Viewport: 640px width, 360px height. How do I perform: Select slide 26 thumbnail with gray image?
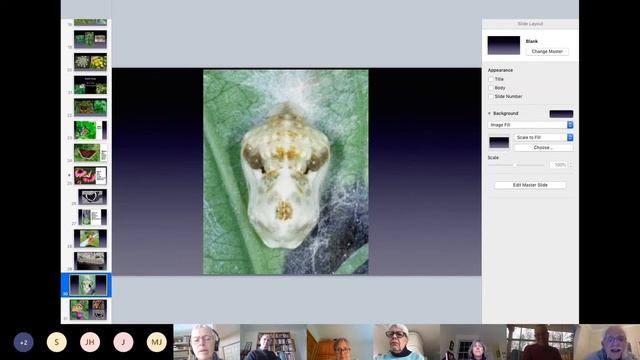(x=92, y=197)
